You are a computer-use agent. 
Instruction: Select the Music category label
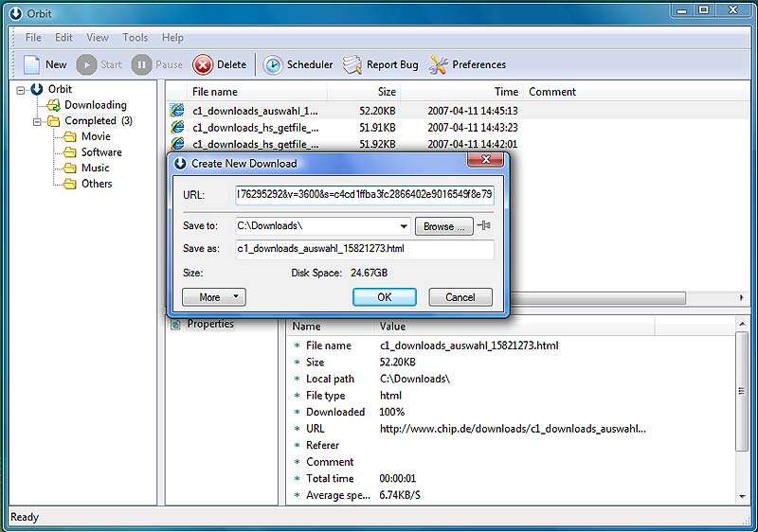pos(96,168)
